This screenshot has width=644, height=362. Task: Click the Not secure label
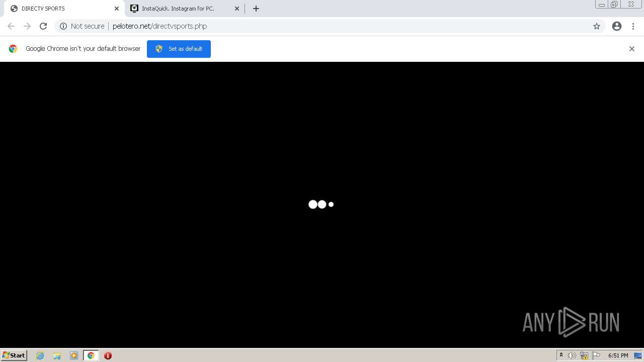click(88, 26)
